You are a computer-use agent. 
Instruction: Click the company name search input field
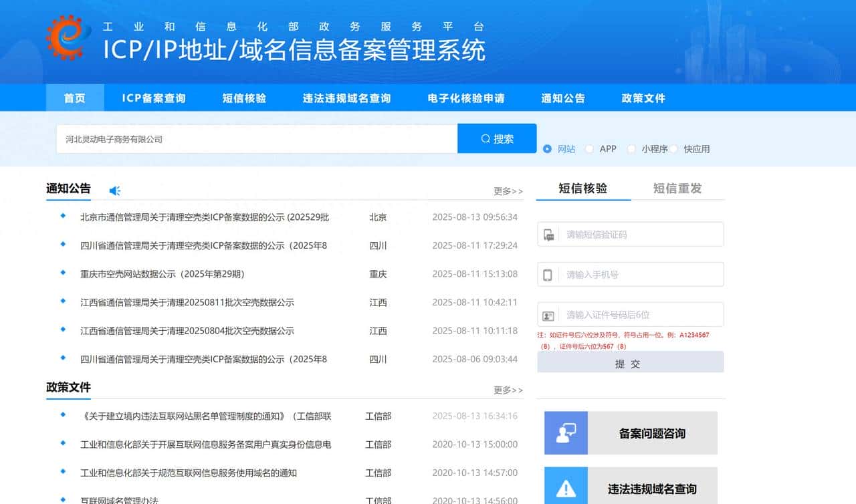click(x=254, y=138)
